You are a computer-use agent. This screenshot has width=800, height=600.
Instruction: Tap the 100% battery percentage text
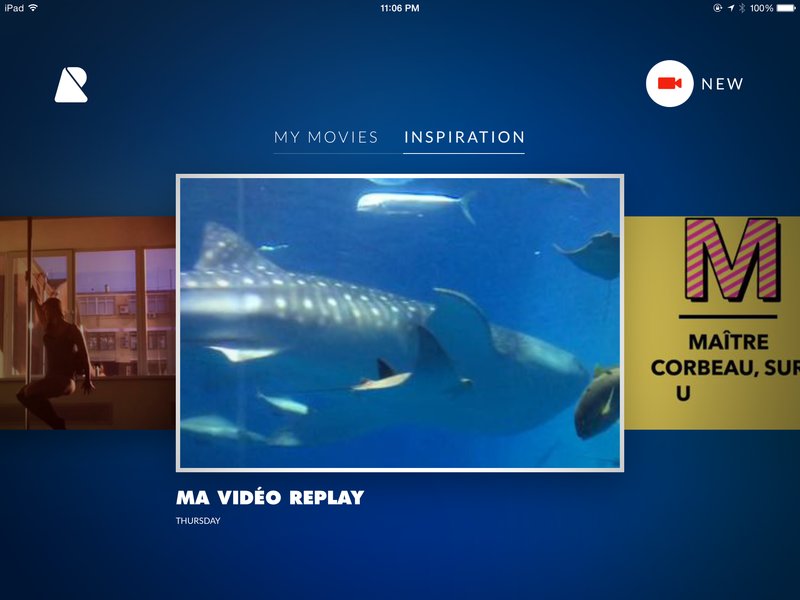[761, 8]
